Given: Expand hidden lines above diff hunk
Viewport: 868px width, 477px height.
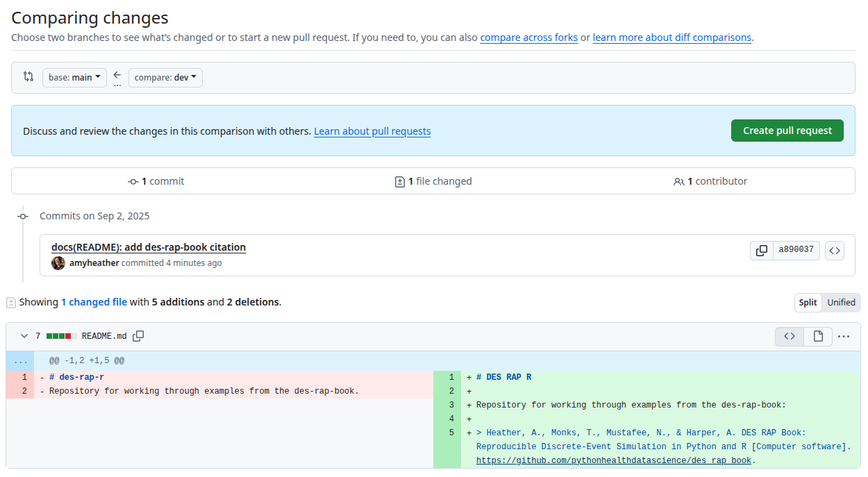Looking at the screenshot, I should pyautogui.click(x=20, y=361).
